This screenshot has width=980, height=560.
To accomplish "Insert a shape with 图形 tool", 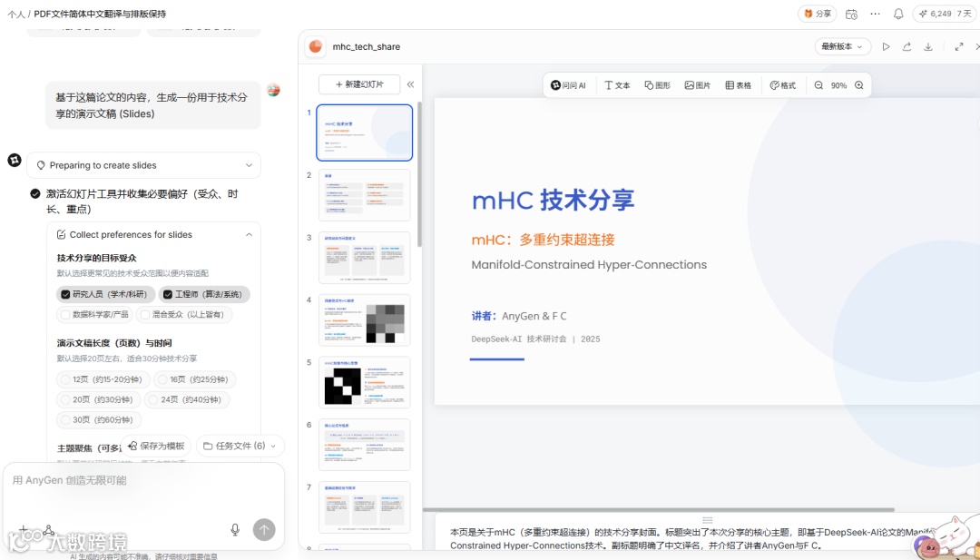I will (658, 85).
